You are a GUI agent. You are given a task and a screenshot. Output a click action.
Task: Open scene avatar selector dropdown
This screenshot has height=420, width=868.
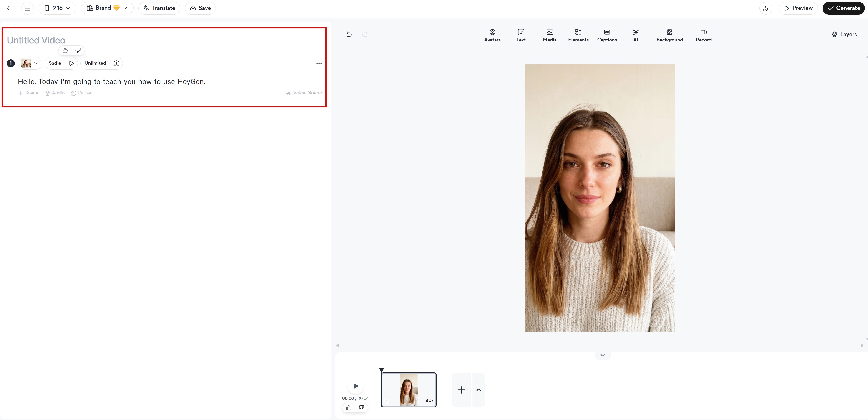(30, 63)
